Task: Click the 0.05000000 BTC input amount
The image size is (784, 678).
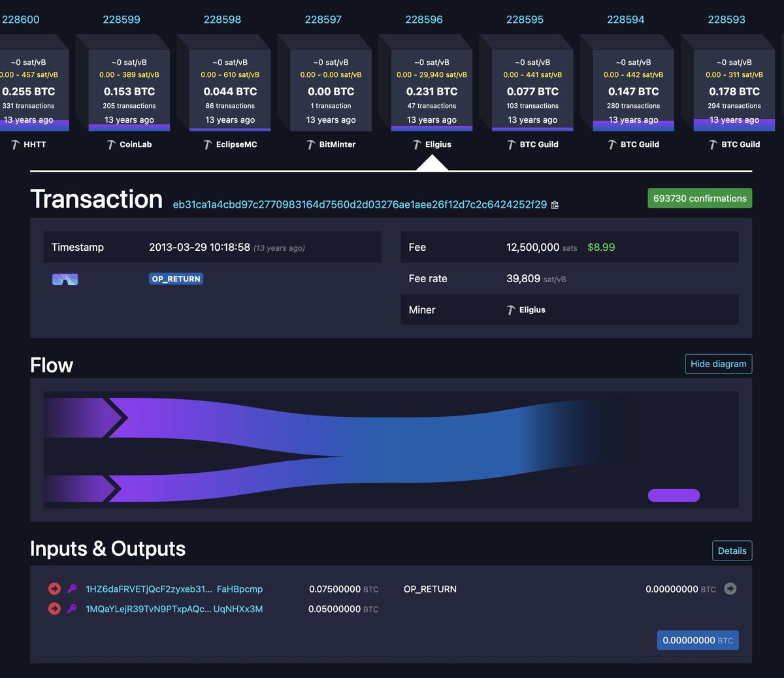Action: click(x=344, y=609)
